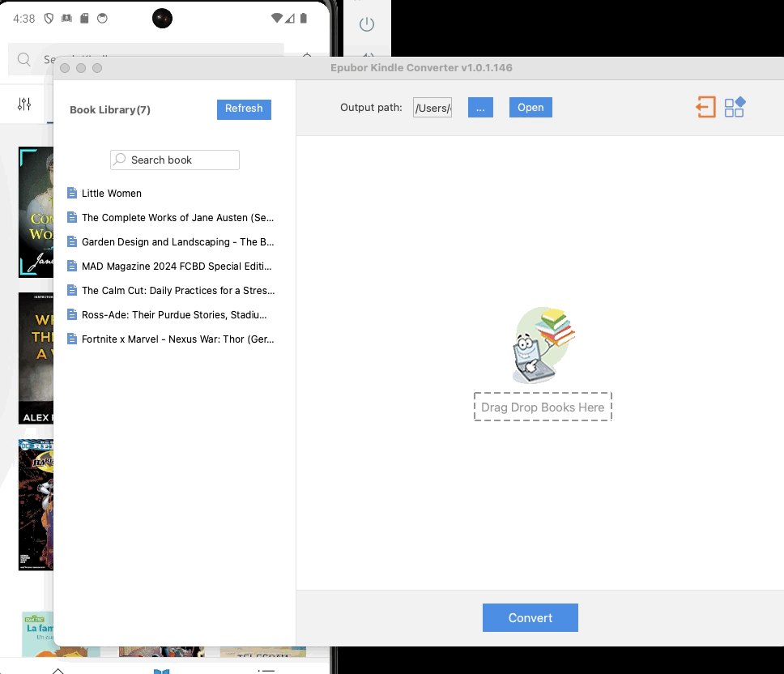The image size is (784, 674).
Task: Click the emulator power button icon
Action: coord(367,24)
